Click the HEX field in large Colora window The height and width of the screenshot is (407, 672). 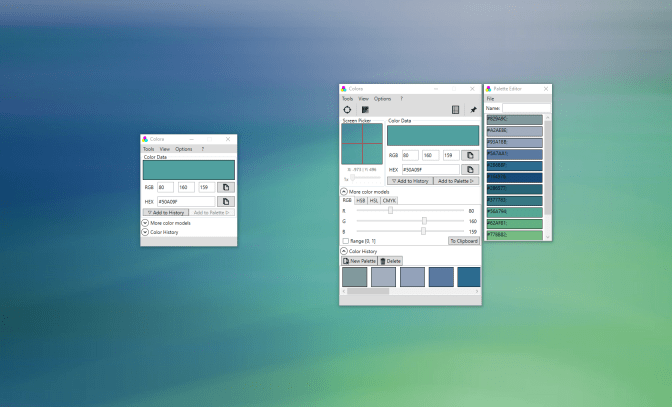pyautogui.click(x=430, y=169)
